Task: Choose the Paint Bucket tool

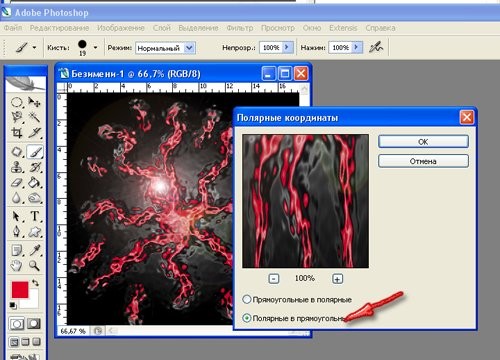Action: tap(34, 182)
